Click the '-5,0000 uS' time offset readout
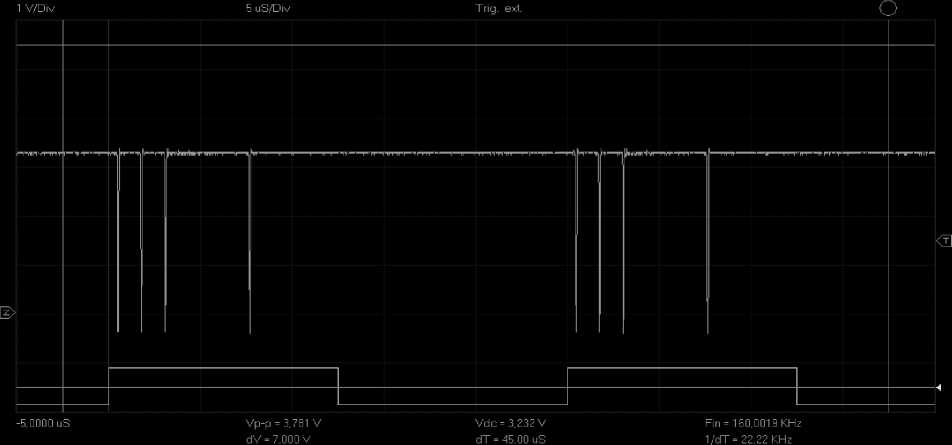 (x=43, y=423)
